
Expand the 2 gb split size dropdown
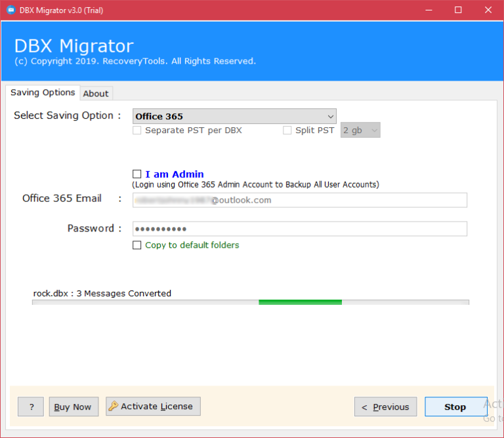(360, 130)
